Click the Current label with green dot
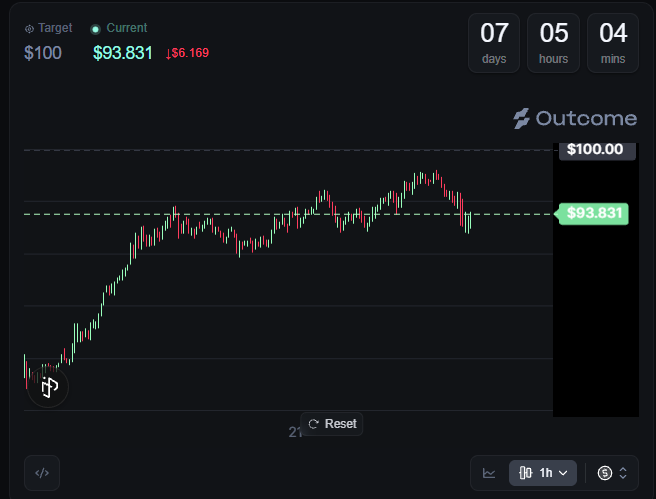656x499 pixels. [x=119, y=28]
